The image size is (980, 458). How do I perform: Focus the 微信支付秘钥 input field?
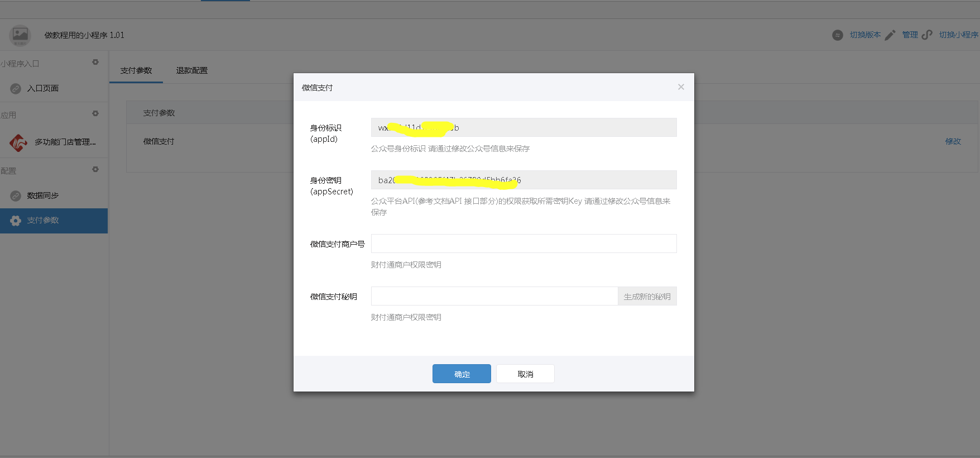pos(494,296)
